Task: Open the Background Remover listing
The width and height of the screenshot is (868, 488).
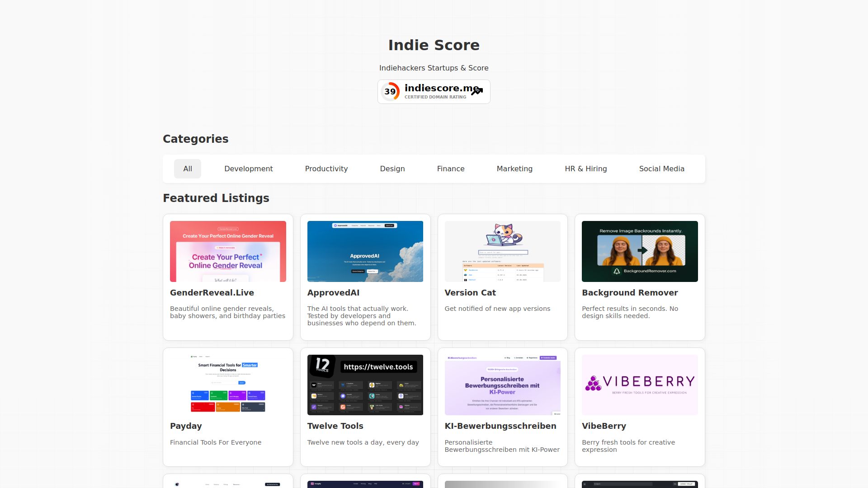Action: tap(629, 292)
